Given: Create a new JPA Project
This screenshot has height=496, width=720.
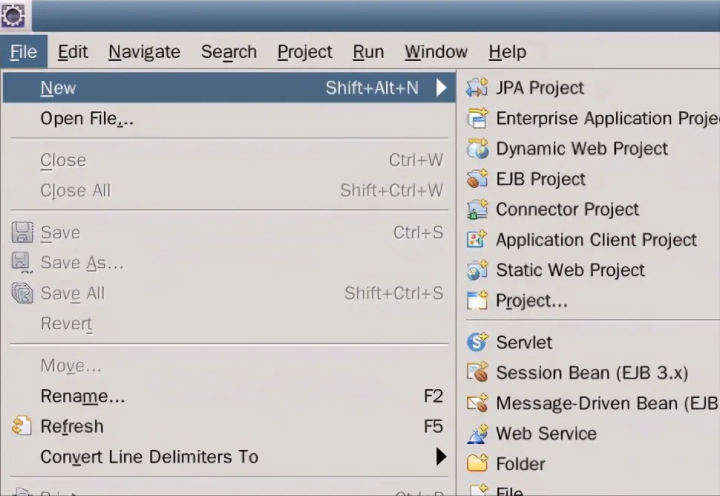Looking at the screenshot, I should click(540, 88).
